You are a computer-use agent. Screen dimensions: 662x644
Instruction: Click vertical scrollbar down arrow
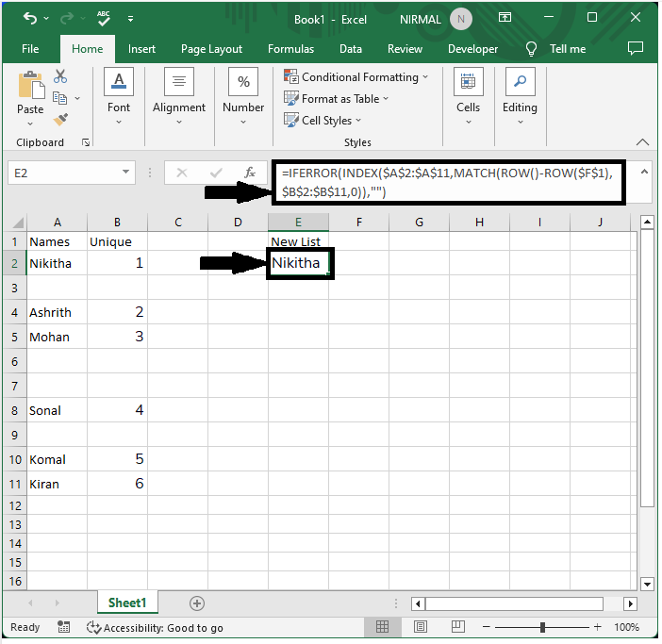[647, 584]
